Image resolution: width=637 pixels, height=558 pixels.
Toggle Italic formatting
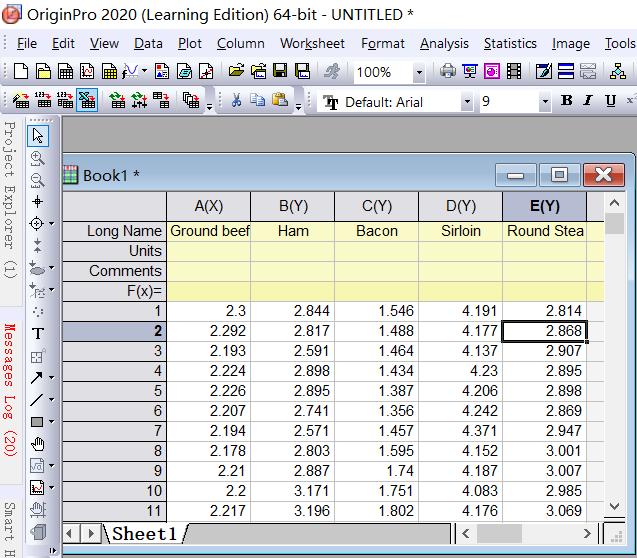(x=587, y=101)
